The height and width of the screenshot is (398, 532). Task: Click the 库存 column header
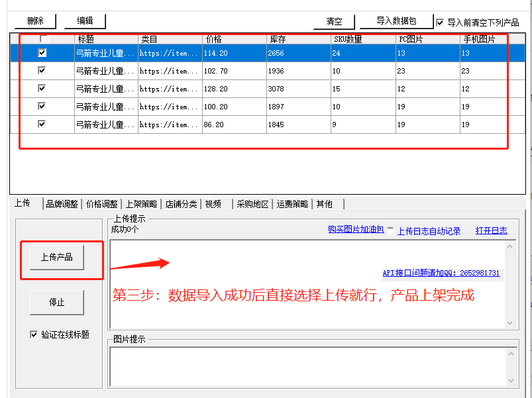click(299, 39)
